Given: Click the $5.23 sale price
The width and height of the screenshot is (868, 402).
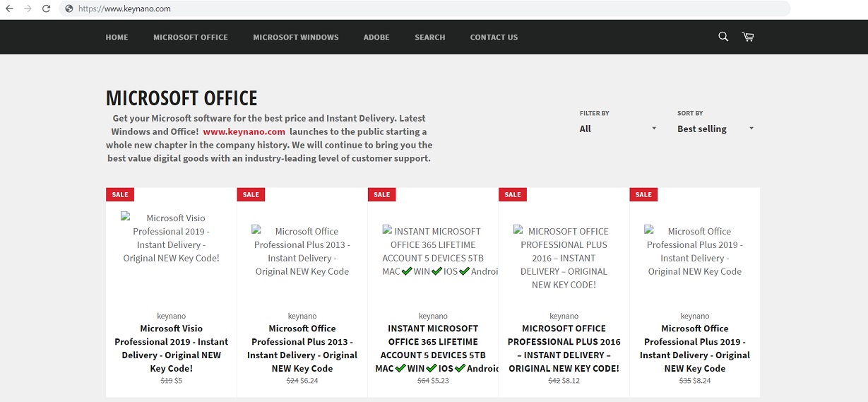Looking at the screenshot, I should point(440,381).
